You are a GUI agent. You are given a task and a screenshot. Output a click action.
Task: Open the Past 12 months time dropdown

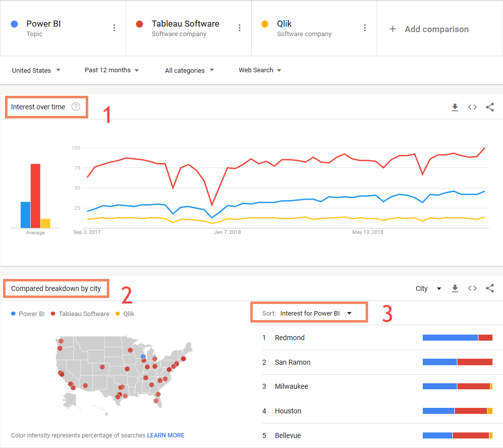point(111,70)
